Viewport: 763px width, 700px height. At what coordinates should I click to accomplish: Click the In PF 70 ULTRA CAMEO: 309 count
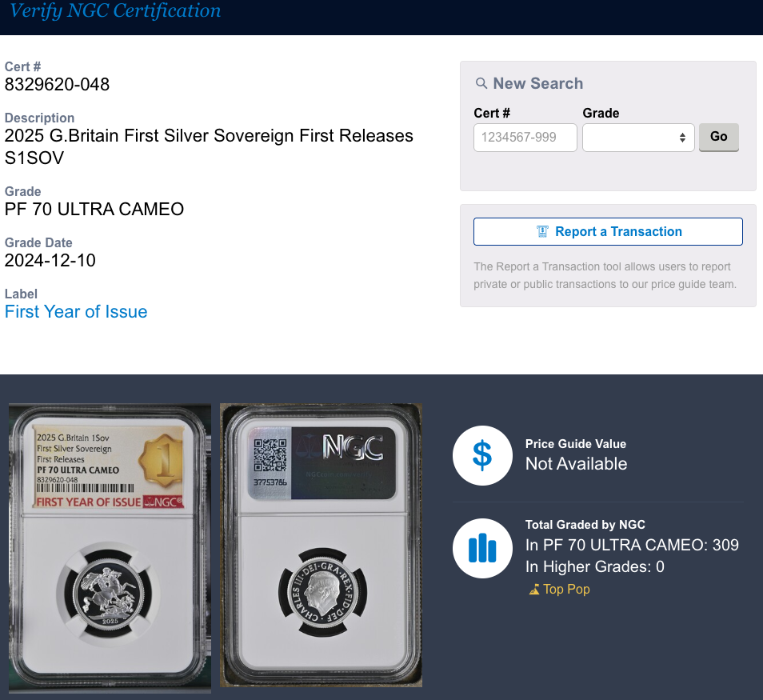click(x=632, y=545)
